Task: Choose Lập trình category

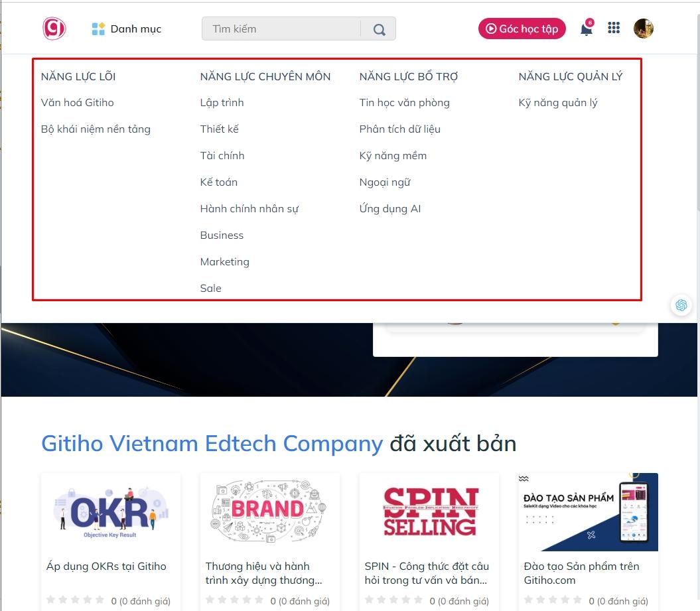Action: click(222, 103)
